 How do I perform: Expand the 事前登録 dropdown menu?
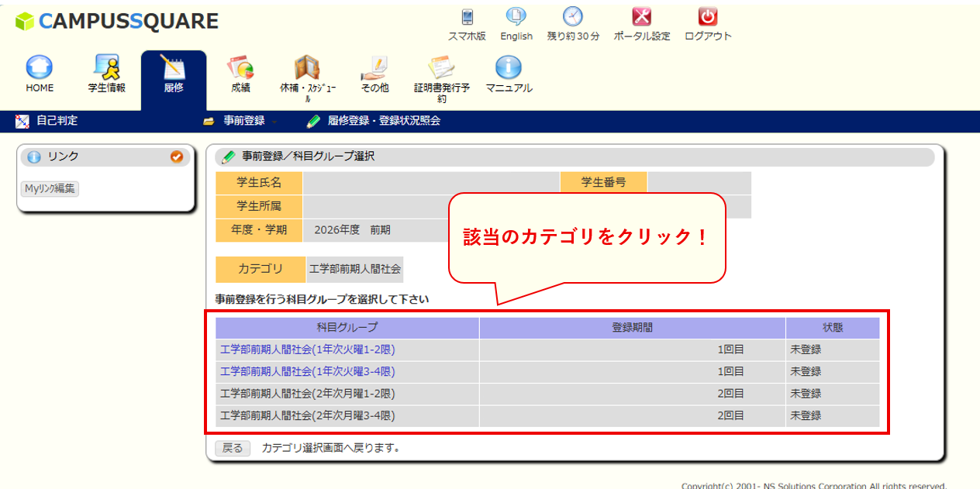point(244,121)
